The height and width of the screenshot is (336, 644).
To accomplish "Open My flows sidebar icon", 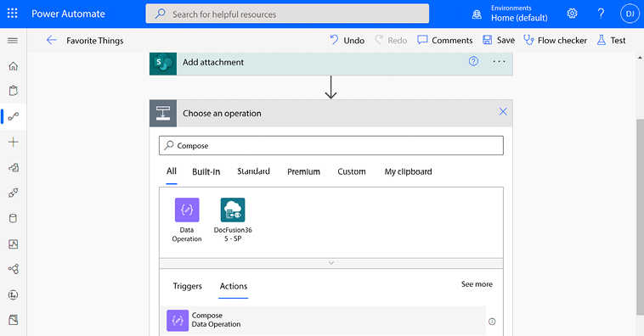I will pos(13,116).
